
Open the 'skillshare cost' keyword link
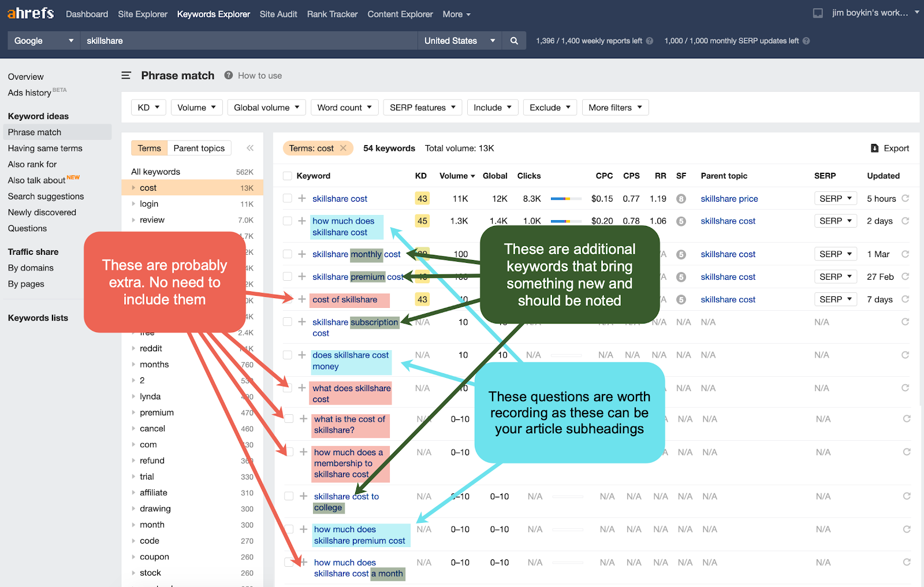340,198
